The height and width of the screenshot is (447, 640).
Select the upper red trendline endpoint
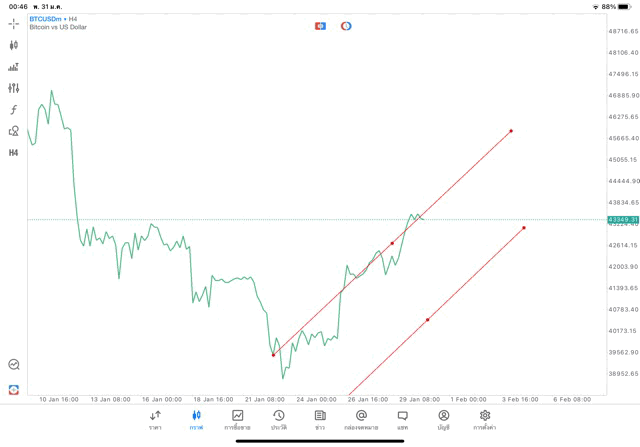click(511, 131)
